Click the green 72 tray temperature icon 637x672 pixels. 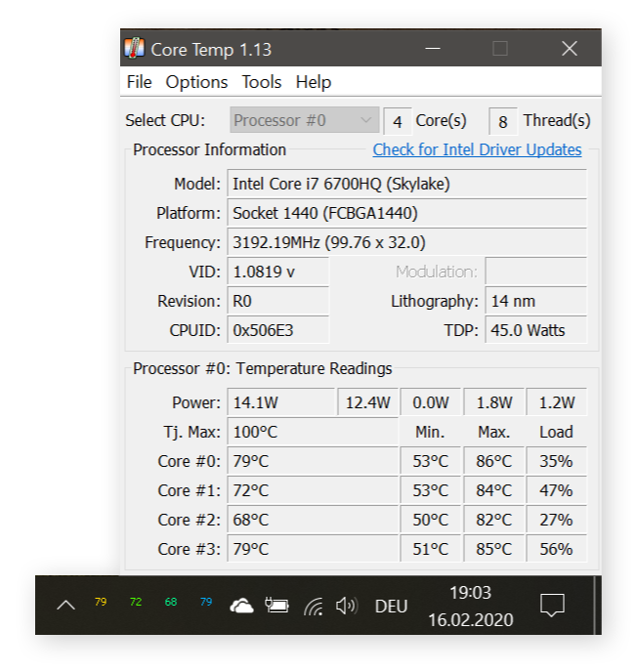(x=136, y=602)
